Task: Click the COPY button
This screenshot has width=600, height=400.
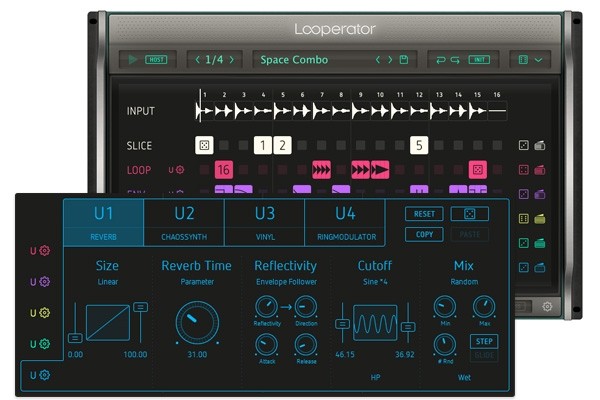Action: (424, 234)
